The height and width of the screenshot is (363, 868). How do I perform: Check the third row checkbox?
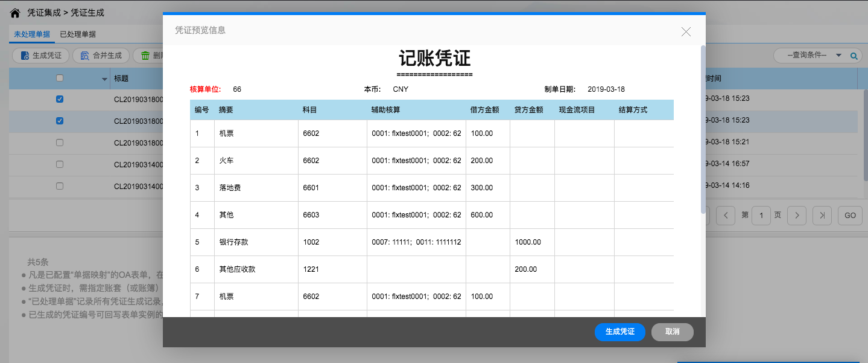(x=59, y=143)
